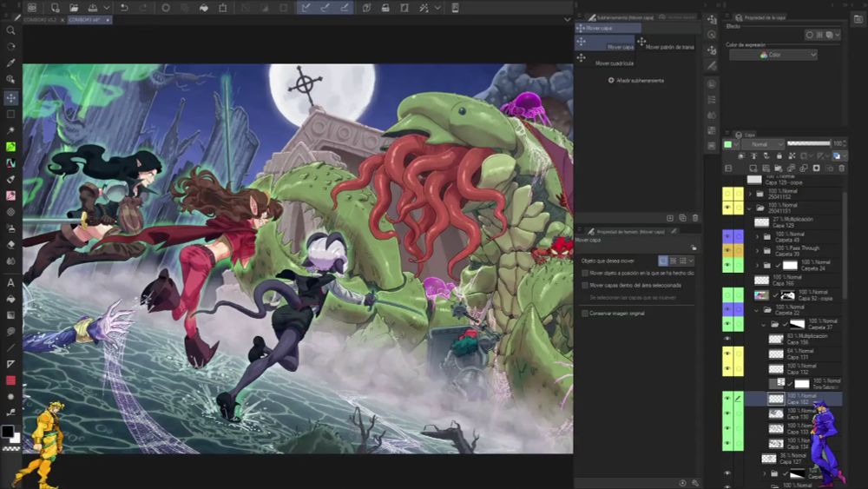Screen dimensions: 868x489
Task: Select the rectangular Selection marquee tool
Action: (x=10, y=114)
